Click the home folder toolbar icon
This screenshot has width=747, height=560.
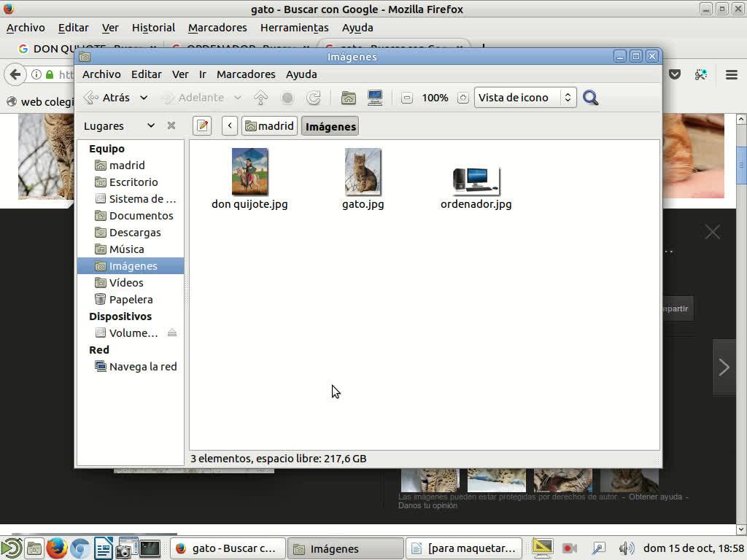[349, 98]
